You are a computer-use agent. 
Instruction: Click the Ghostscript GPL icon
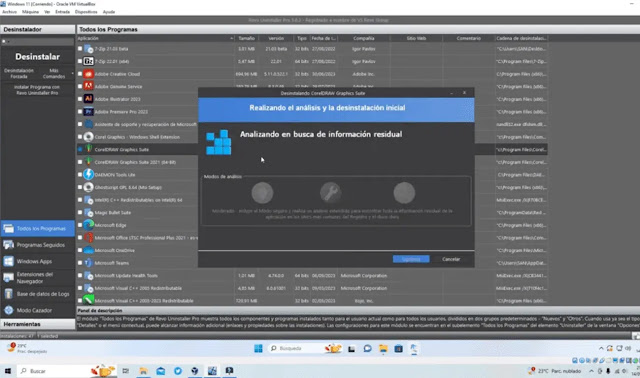[89, 187]
